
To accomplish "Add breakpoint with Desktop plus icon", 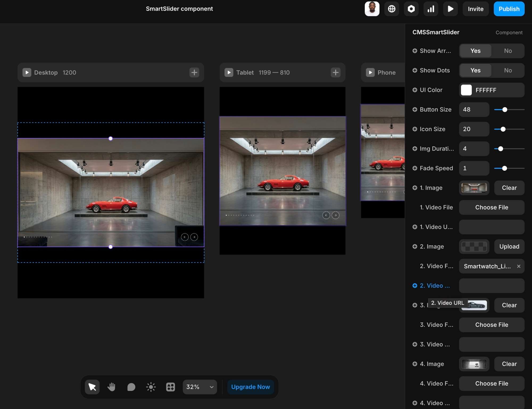I will click(194, 72).
